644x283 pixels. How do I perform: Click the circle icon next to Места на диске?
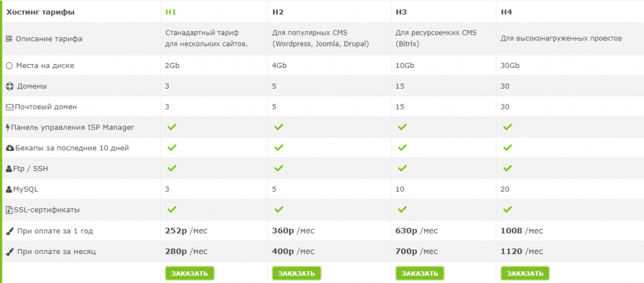9,65
